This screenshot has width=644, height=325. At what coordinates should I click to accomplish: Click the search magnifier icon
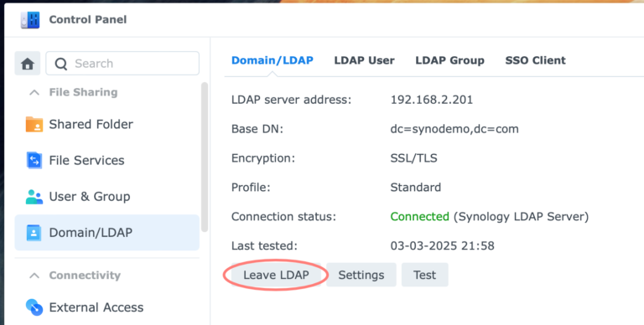(x=60, y=64)
